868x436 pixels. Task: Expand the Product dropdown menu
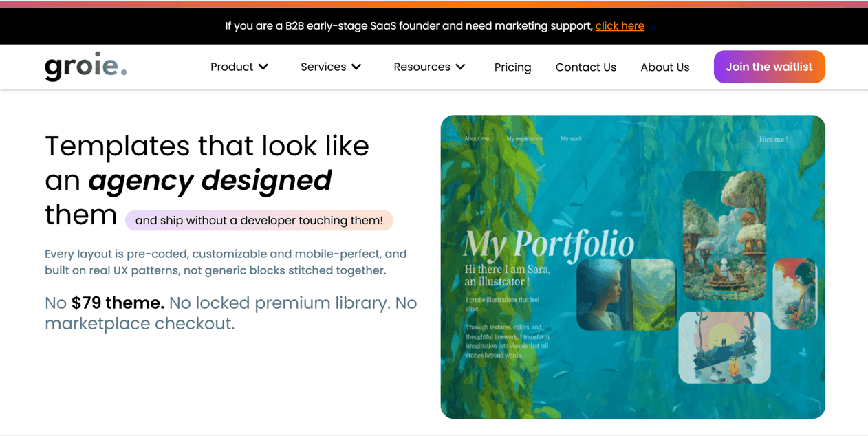[239, 67]
